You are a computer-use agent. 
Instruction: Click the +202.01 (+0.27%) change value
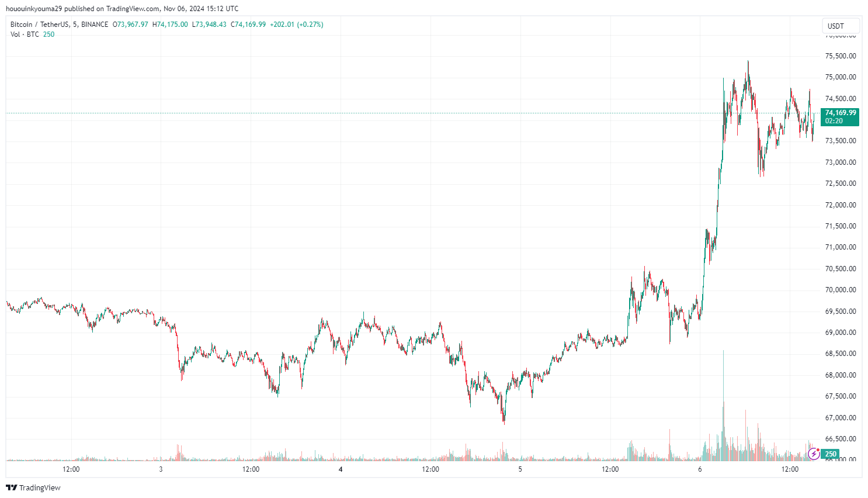point(297,25)
